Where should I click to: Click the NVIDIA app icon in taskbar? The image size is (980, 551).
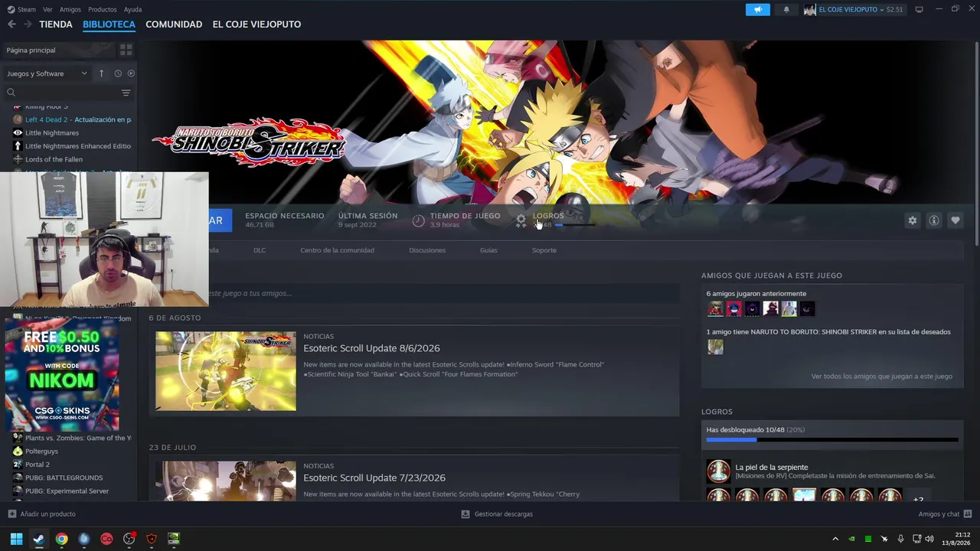tap(174, 539)
